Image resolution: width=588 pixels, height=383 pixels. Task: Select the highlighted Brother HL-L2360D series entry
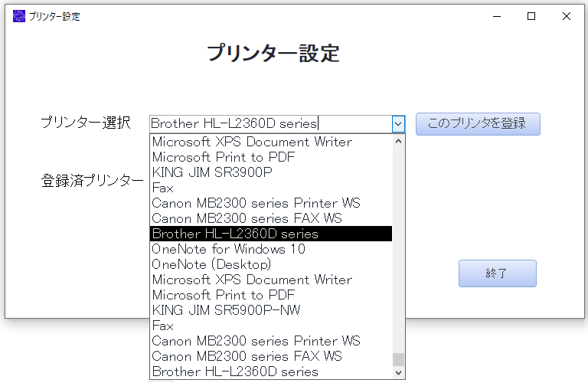pos(271,234)
